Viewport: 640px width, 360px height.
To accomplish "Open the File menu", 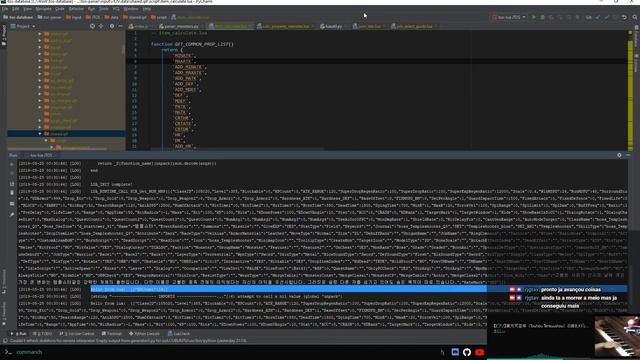I will tap(5, 9).
